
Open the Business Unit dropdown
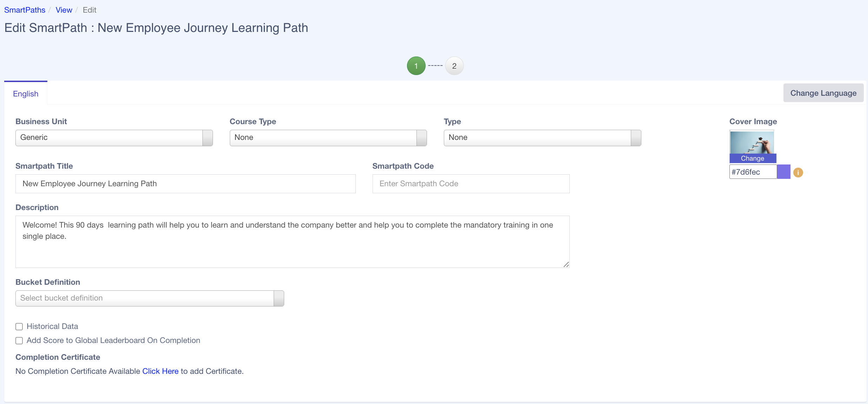(114, 138)
